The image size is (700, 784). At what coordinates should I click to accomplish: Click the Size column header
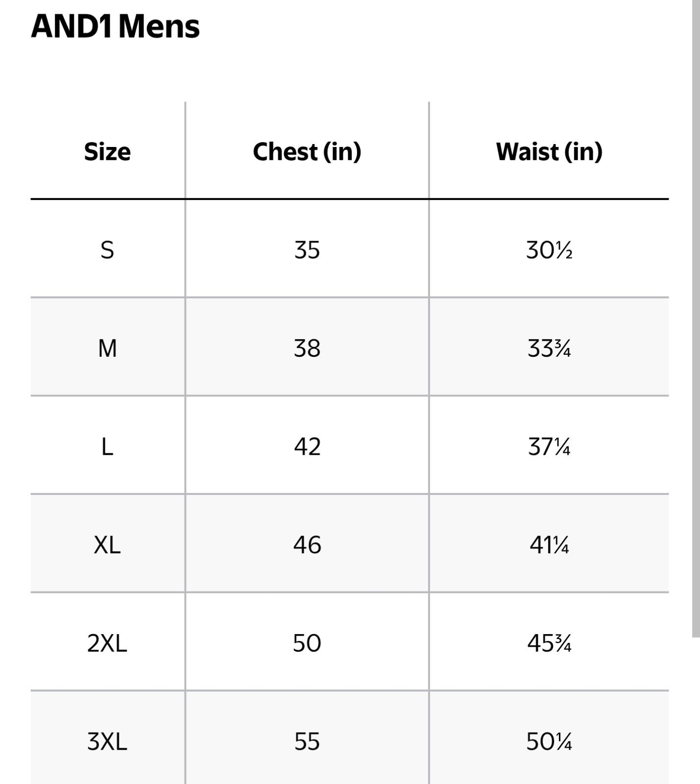[107, 151]
